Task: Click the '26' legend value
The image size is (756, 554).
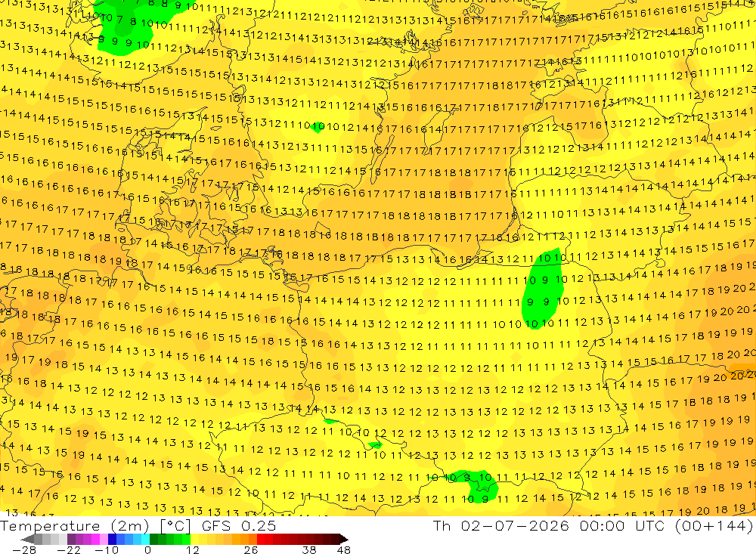Action: (251, 549)
